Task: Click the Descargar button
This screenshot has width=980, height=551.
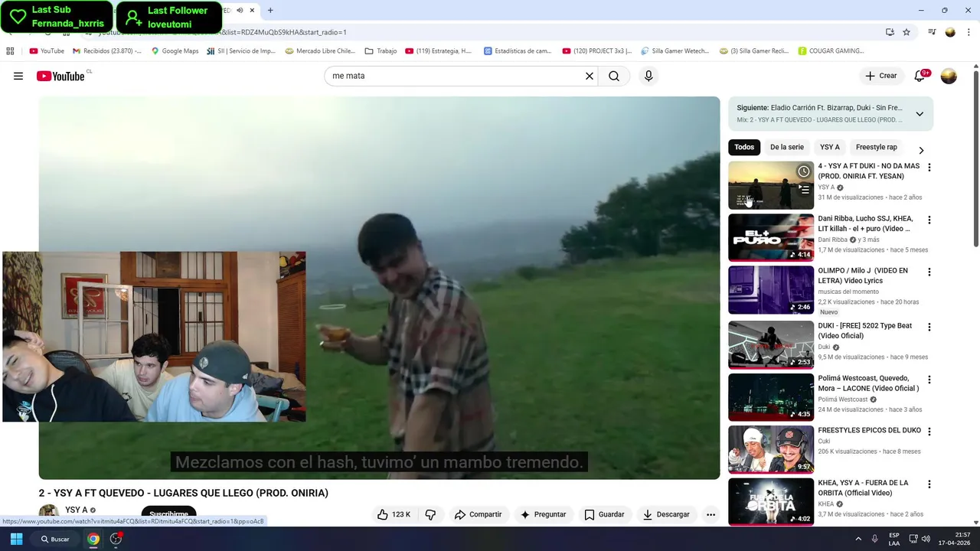Action: [666, 514]
